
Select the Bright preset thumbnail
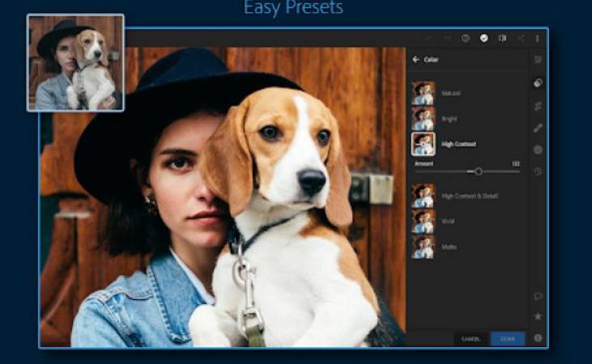point(424,118)
